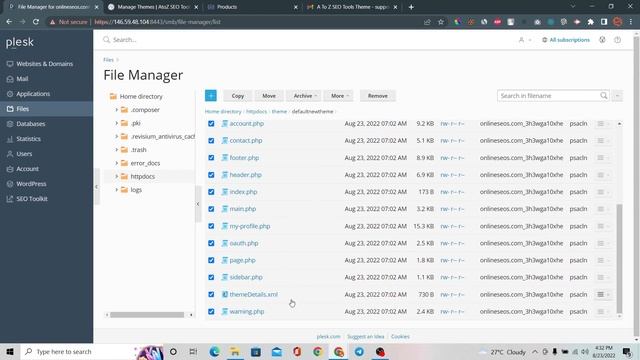
Task: Open the Archive dropdown
Action: click(x=304, y=96)
